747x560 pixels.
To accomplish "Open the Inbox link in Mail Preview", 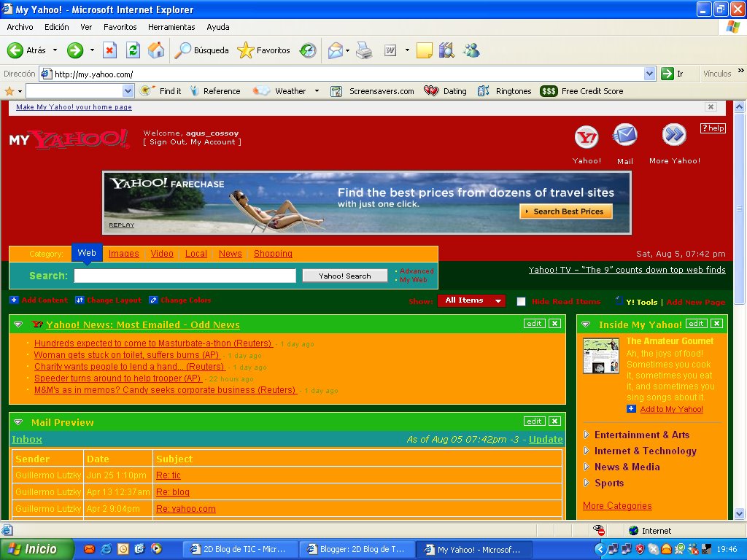I will (27, 440).
